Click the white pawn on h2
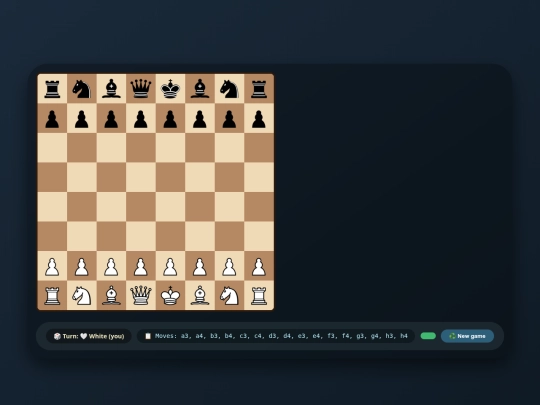Image resolution: width=540 pixels, height=405 pixels. (259, 266)
